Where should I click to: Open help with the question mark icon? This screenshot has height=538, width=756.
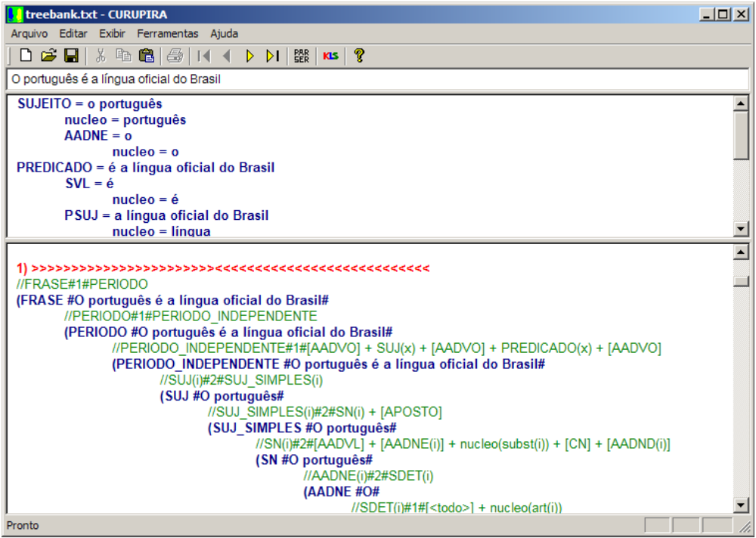click(x=359, y=56)
